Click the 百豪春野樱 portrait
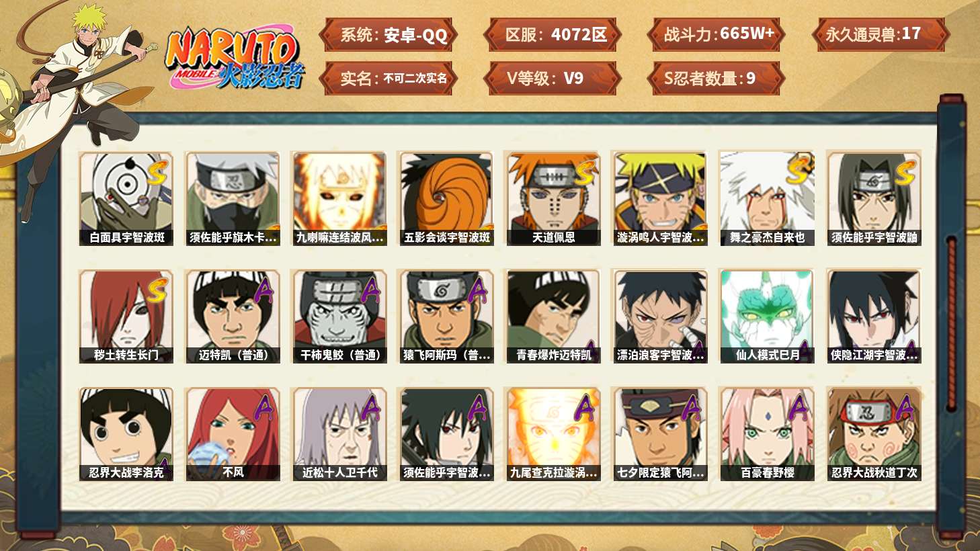The height and width of the screenshot is (551, 980). [x=766, y=434]
